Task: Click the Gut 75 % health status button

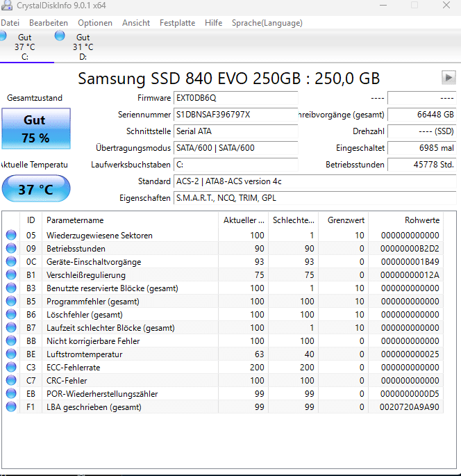Action: [x=36, y=129]
